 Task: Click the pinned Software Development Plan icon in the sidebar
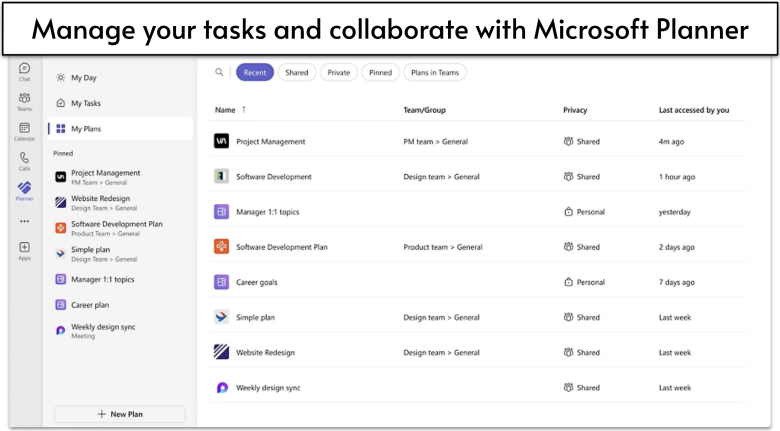(61, 228)
